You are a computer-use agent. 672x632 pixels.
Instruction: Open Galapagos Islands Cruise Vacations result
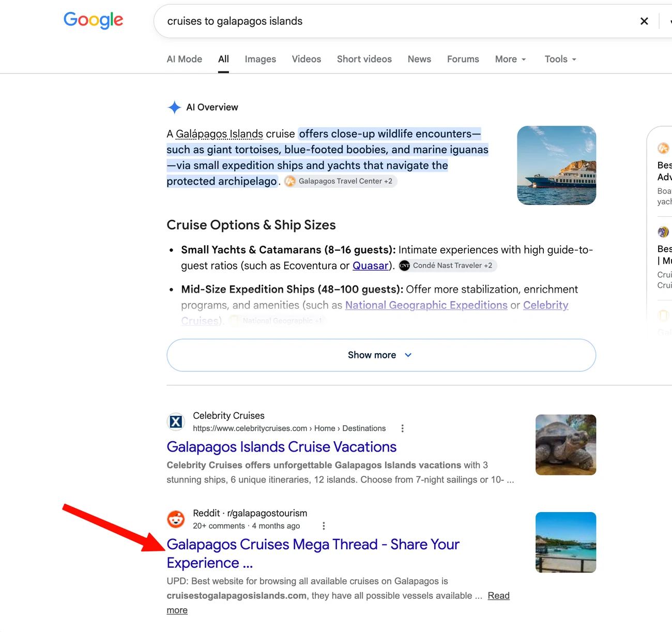(x=282, y=447)
